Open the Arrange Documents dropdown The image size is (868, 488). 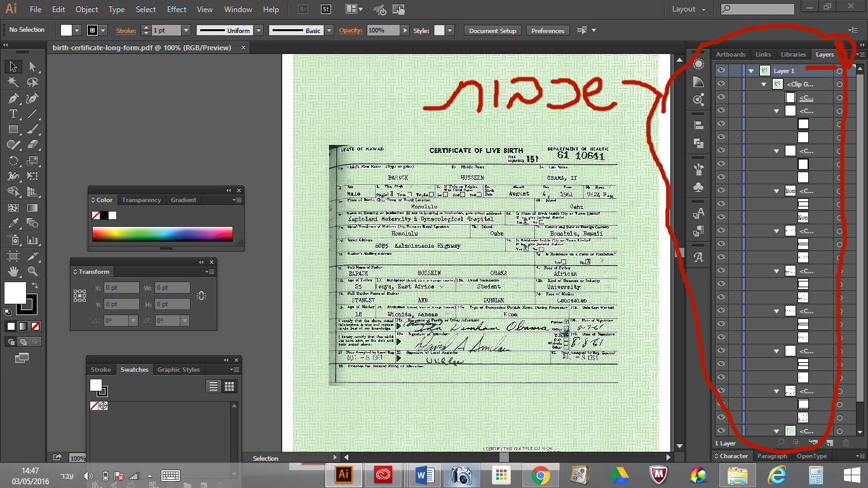(355, 9)
